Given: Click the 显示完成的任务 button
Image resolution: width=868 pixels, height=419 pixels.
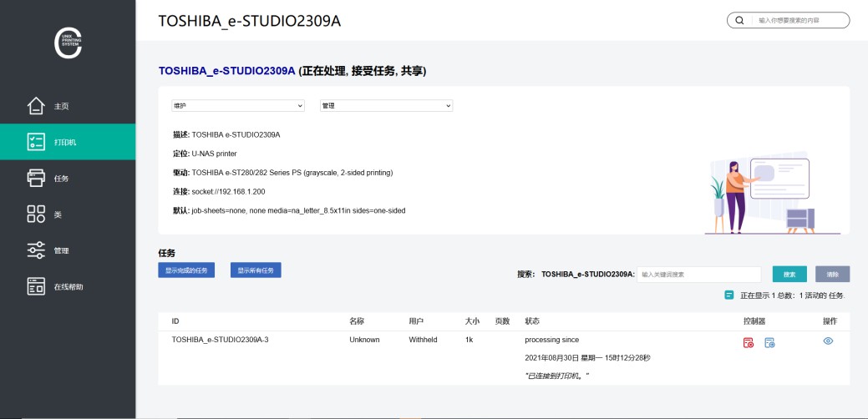Looking at the screenshot, I should [x=186, y=270].
